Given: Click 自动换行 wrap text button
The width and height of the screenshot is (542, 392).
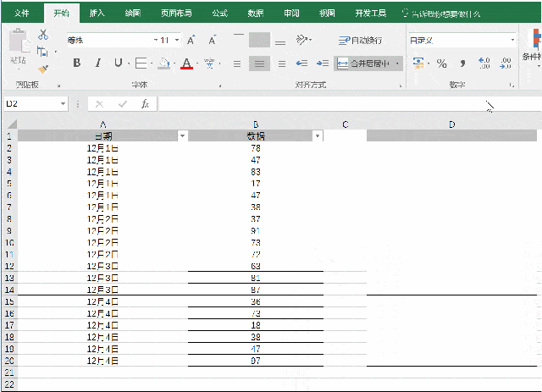Looking at the screenshot, I should click(360, 41).
